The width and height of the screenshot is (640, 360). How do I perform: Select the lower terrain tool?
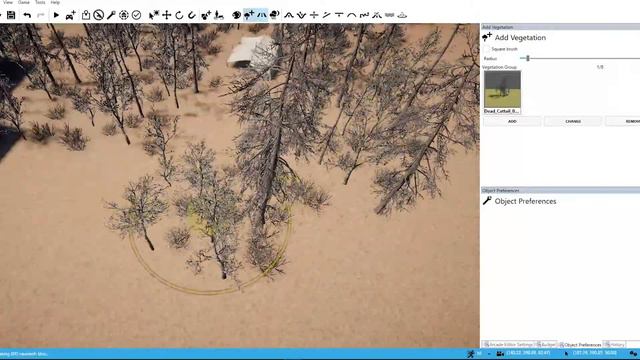[x=301, y=15]
